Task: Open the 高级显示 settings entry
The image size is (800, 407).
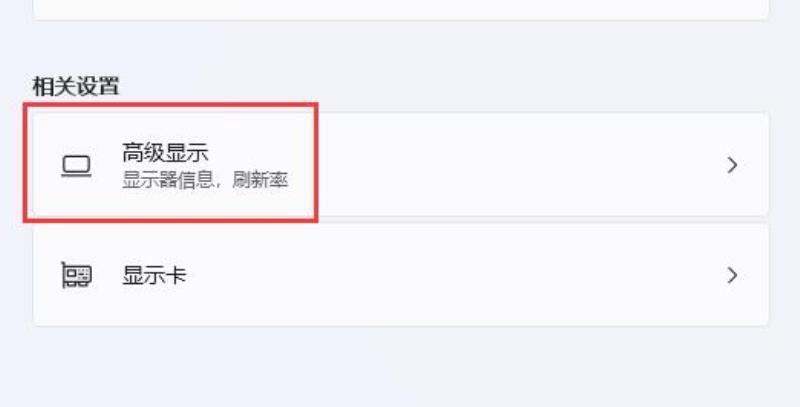Action: [401, 164]
